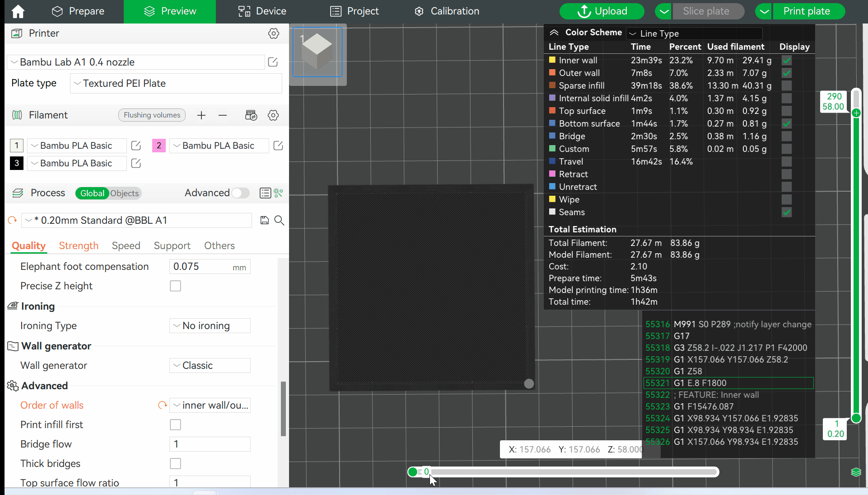Select filament 3 black color swatch
This screenshot has width=868, height=495.
pos(17,163)
